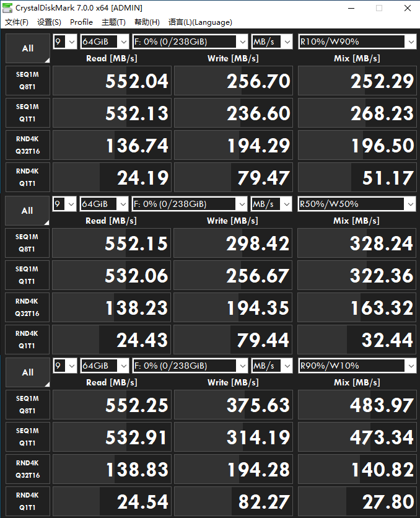The height and width of the screenshot is (518, 420).
Task: Run All tests in R10%/W90% panel
Action: pos(28,48)
